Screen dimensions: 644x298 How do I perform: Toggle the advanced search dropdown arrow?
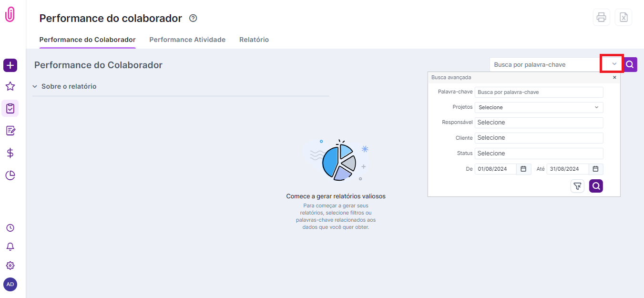614,64
